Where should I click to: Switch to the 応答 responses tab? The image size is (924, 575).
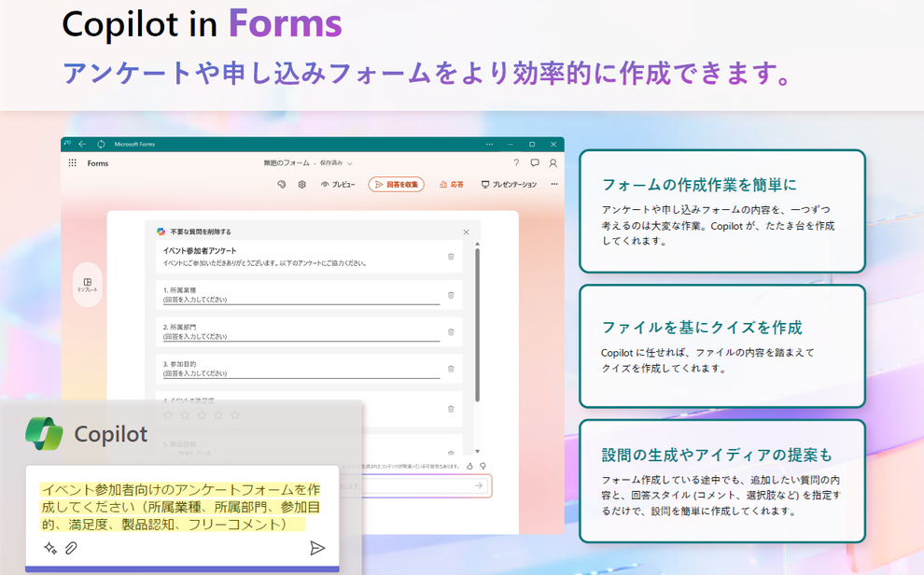pos(452,185)
